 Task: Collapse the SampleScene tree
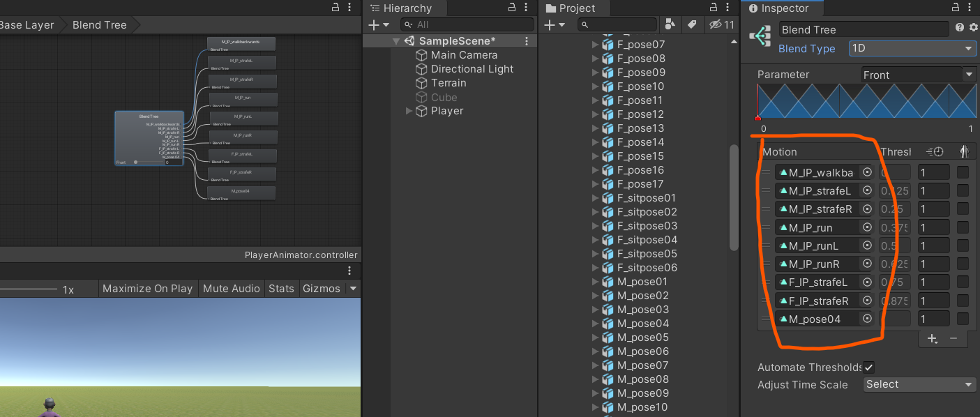(x=396, y=41)
